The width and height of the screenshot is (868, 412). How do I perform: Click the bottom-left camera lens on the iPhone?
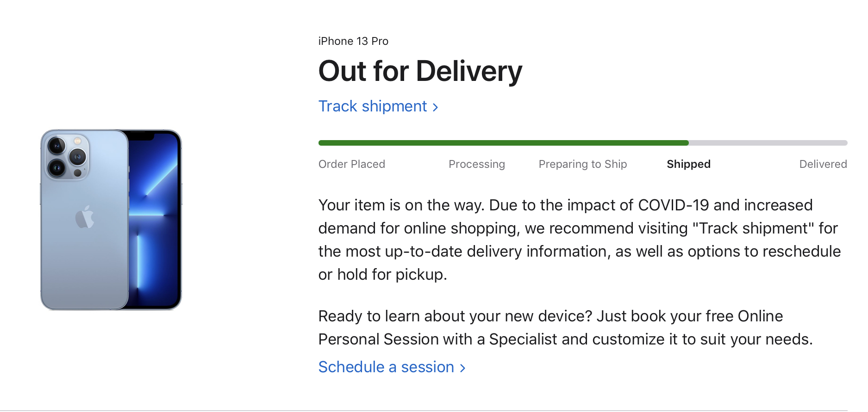tap(57, 167)
